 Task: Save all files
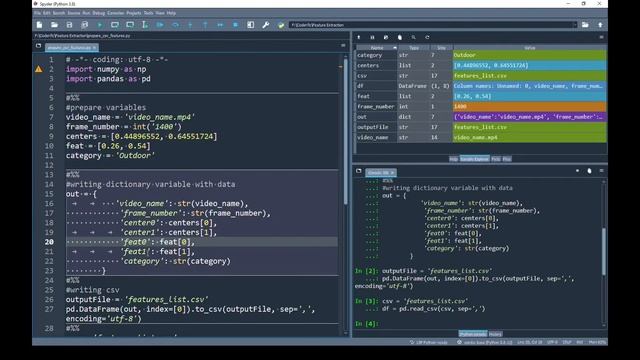(84, 25)
